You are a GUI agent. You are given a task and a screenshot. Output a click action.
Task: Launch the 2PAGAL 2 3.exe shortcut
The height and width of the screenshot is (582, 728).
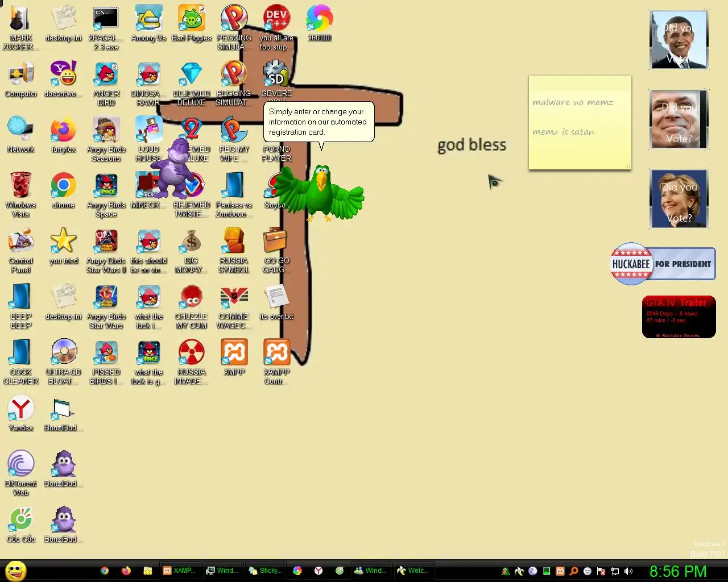point(106,27)
